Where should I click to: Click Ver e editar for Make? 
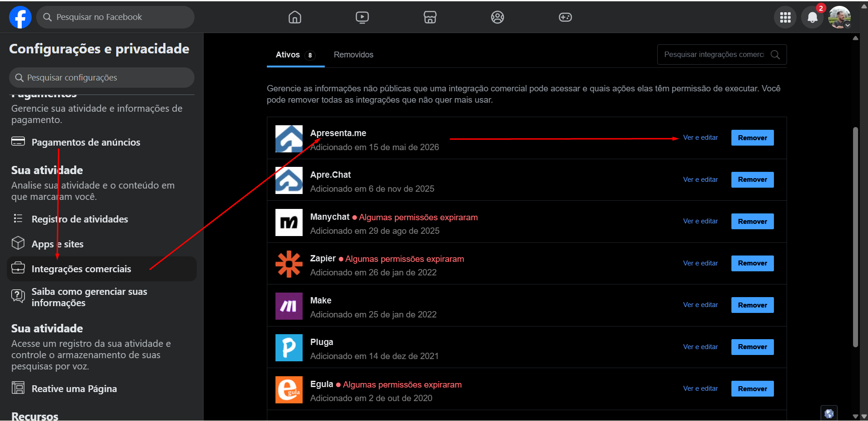700,305
